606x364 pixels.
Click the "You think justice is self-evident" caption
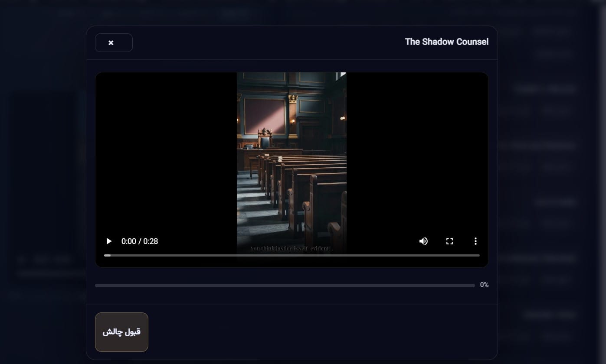pyautogui.click(x=292, y=248)
